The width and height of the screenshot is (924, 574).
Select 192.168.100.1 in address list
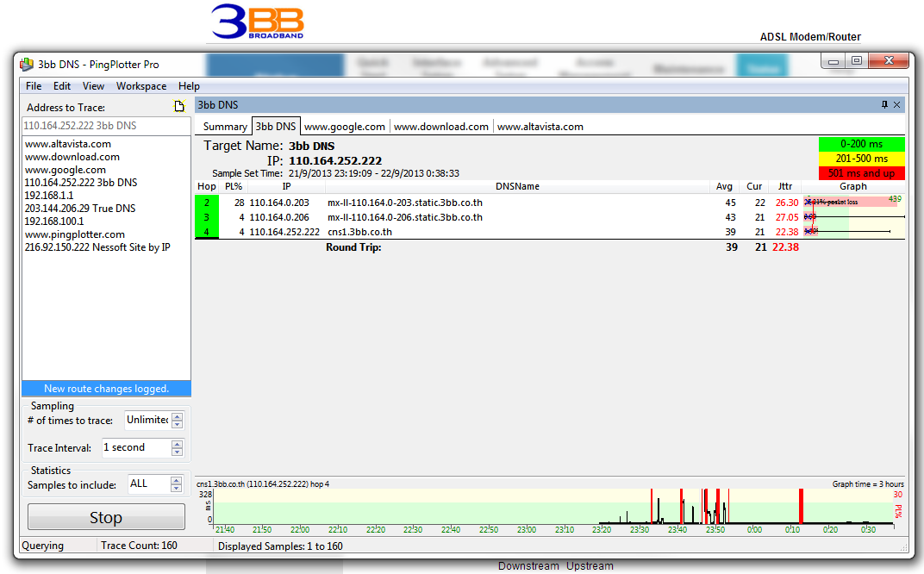(54, 221)
